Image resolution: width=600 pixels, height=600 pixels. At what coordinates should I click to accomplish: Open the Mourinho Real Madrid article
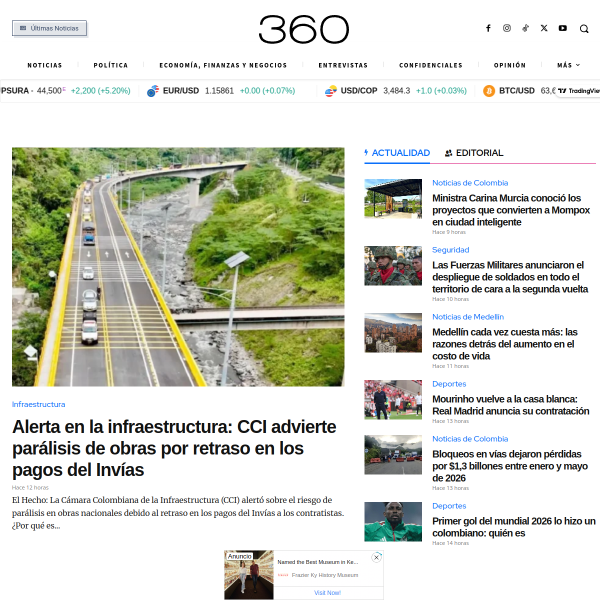click(x=510, y=405)
